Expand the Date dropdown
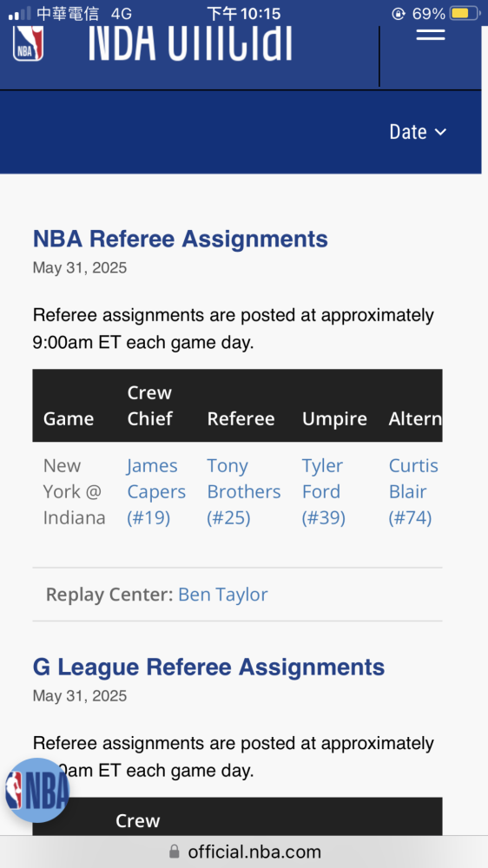This screenshot has width=488, height=868. click(418, 132)
